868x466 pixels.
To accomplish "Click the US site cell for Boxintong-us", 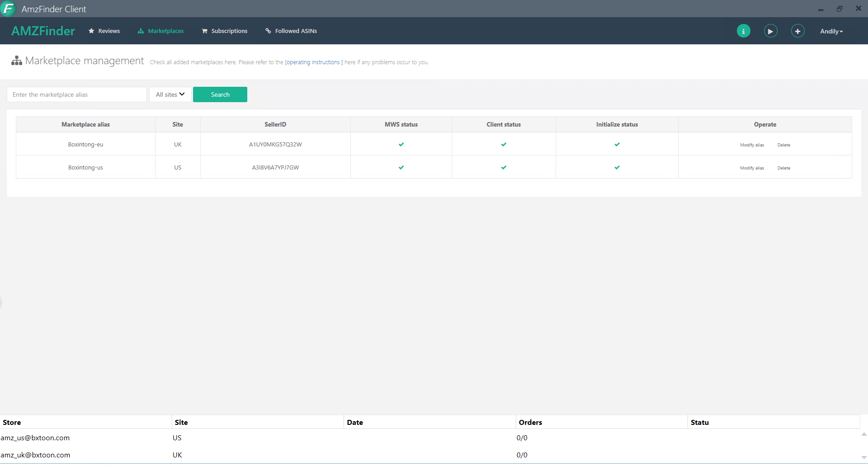I will [178, 168].
